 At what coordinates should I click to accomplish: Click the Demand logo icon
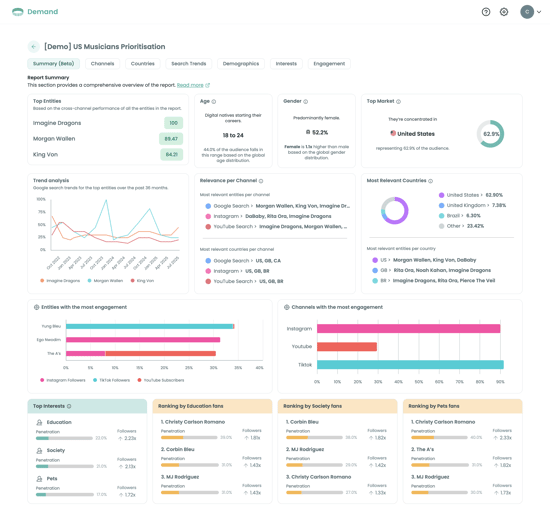(x=17, y=12)
